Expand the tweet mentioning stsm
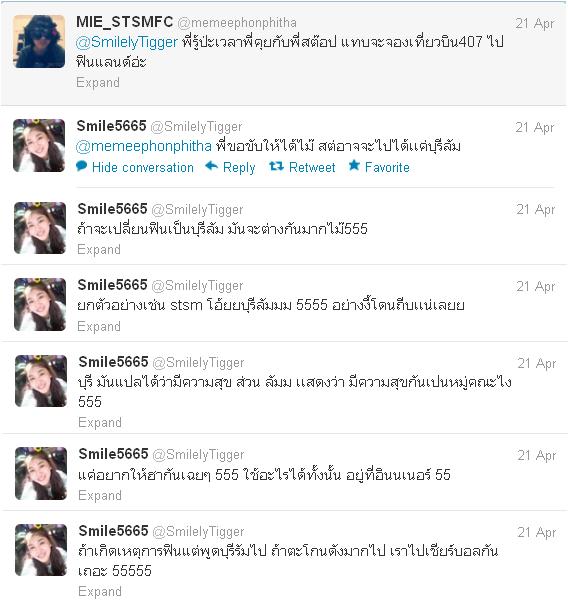The width and height of the screenshot is (568, 616). click(x=99, y=326)
